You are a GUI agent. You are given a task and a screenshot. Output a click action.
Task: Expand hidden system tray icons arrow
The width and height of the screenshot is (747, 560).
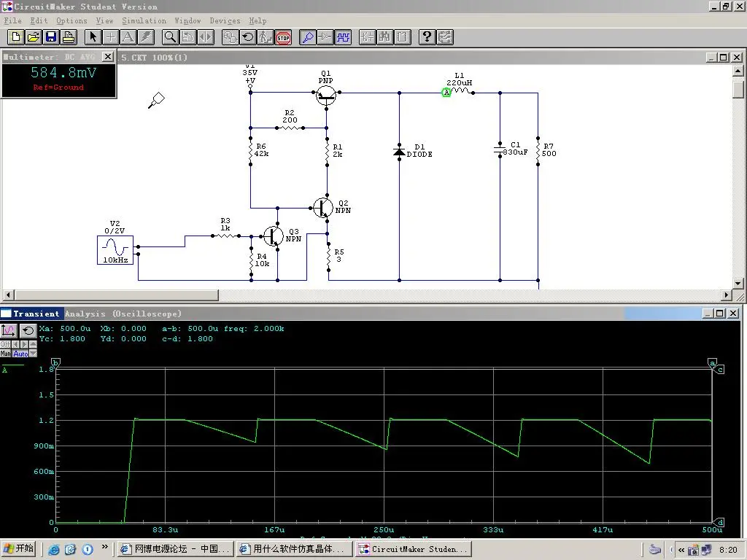point(681,550)
